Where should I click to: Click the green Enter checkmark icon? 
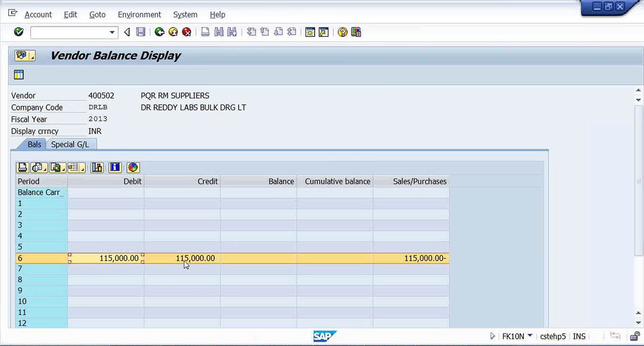point(19,32)
